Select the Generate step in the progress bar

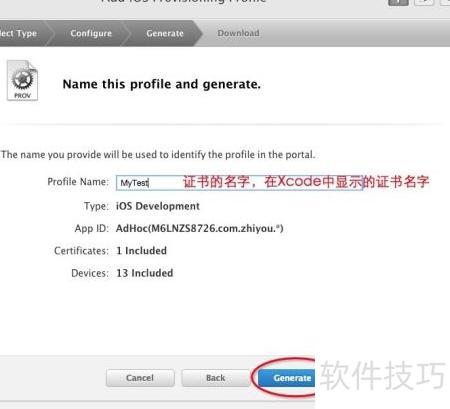(x=165, y=33)
